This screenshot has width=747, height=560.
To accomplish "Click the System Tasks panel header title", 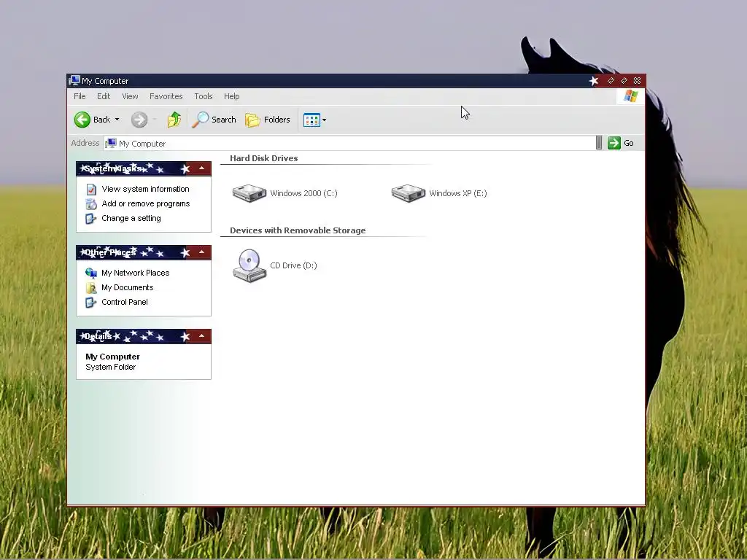I will (113, 168).
